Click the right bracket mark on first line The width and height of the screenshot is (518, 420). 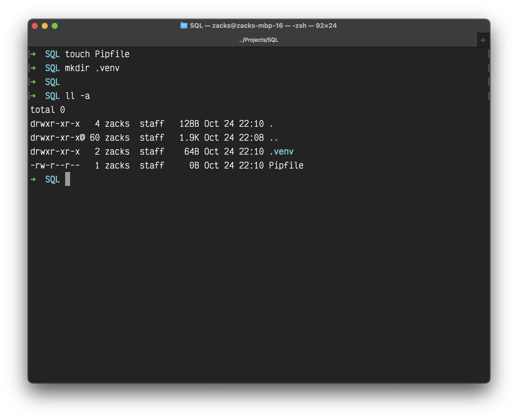click(x=488, y=54)
